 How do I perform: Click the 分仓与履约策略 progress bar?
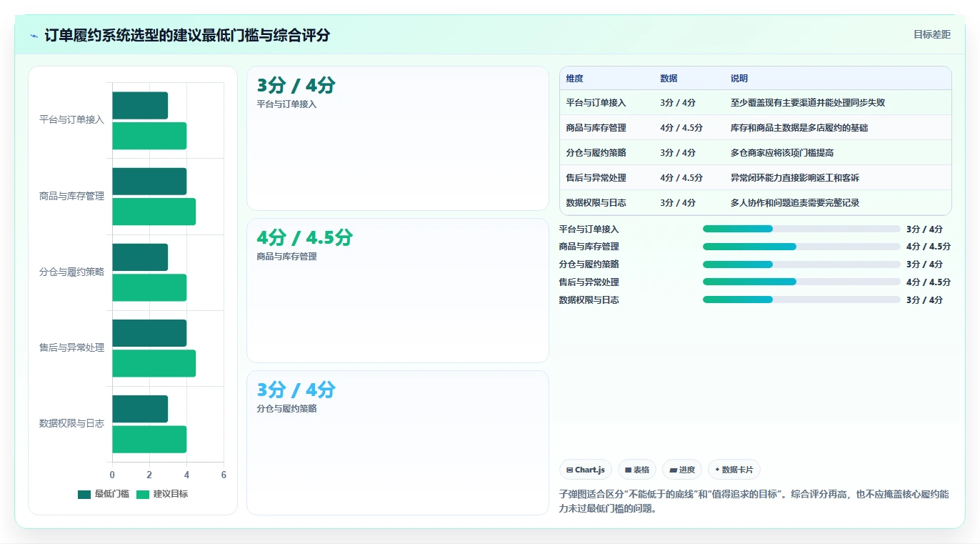point(801,264)
